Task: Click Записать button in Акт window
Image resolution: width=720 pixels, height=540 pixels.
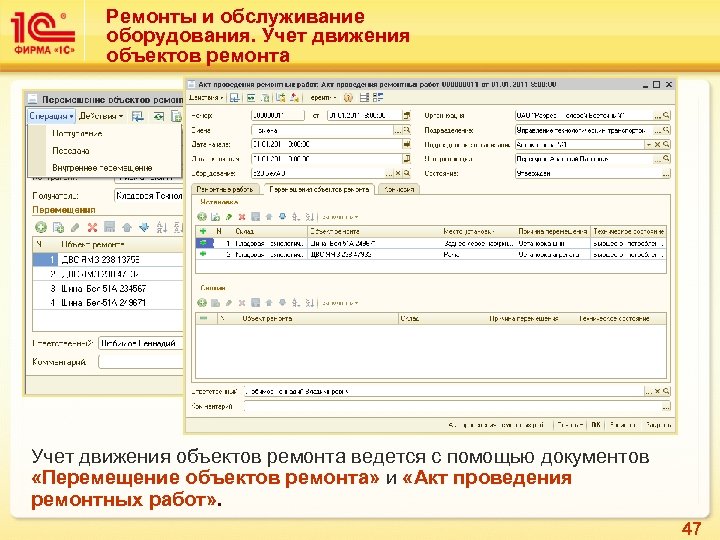Action: [623, 425]
